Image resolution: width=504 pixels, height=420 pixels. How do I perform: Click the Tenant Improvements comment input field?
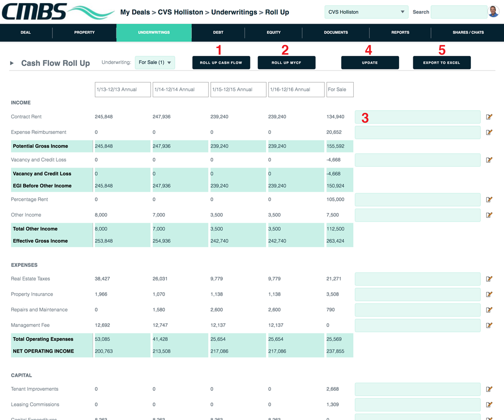point(417,389)
